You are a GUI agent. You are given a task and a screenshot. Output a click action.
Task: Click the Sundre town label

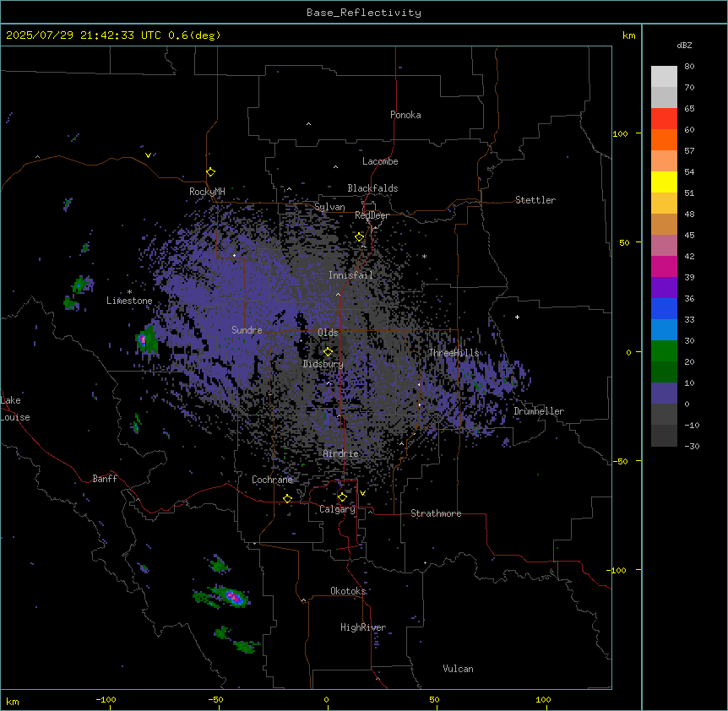[x=247, y=330]
